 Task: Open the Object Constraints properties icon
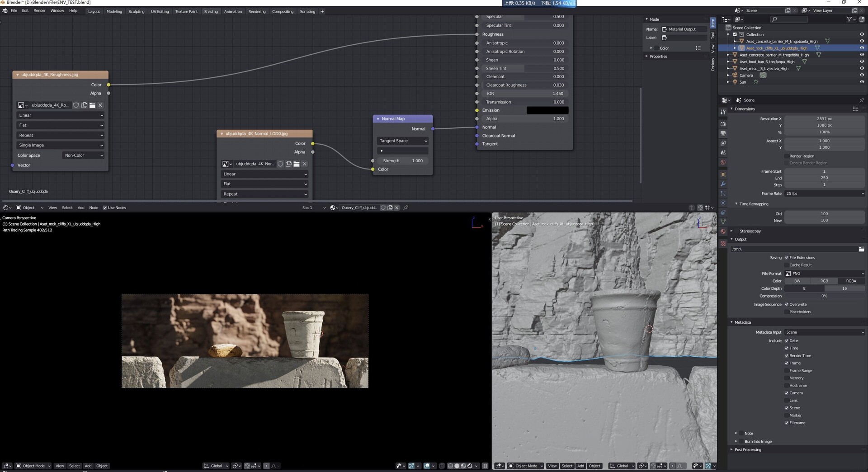[723, 212]
